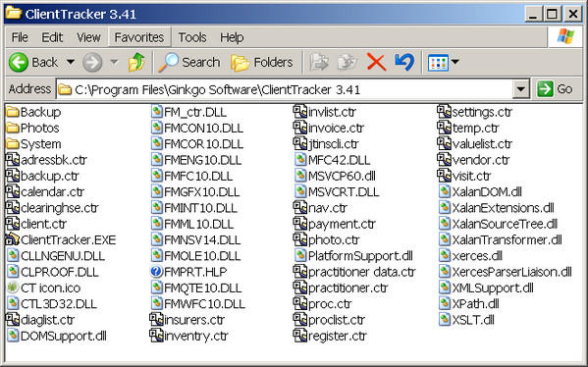The width and height of the screenshot is (588, 367).
Task: Click the red Delete X icon
Action: [376, 62]
